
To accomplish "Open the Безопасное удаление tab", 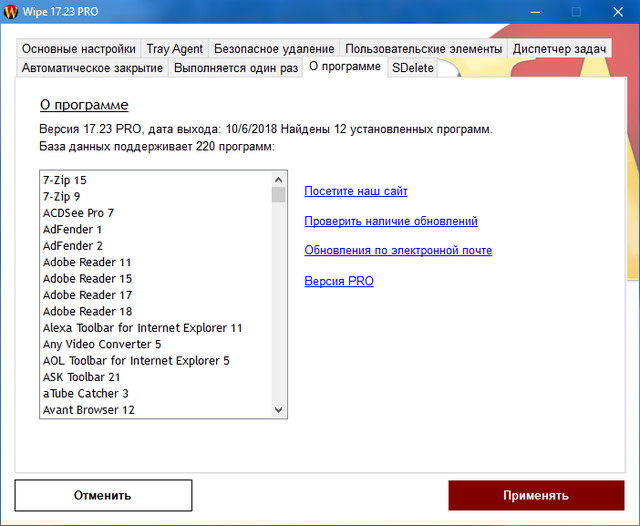I will (274, 49).
